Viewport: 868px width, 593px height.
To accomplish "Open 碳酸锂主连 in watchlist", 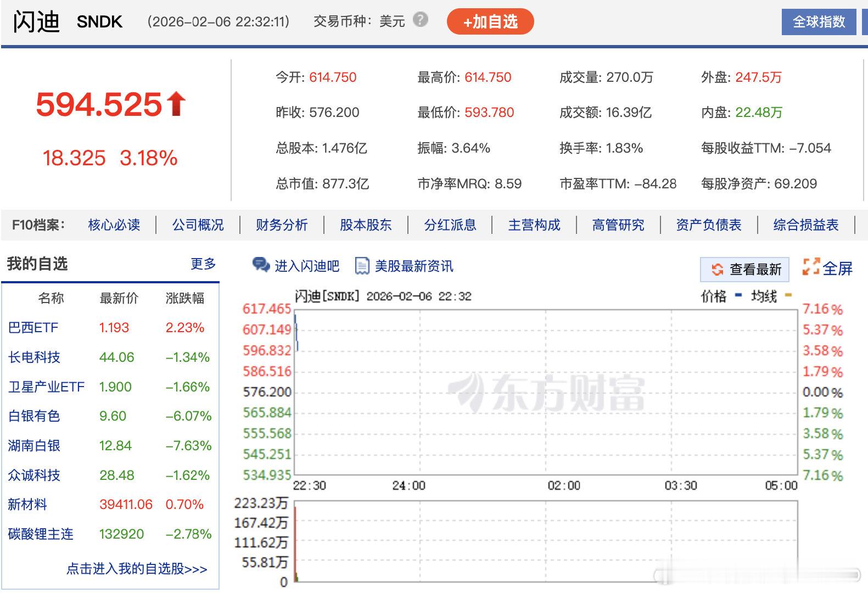I will click(41, 534).
